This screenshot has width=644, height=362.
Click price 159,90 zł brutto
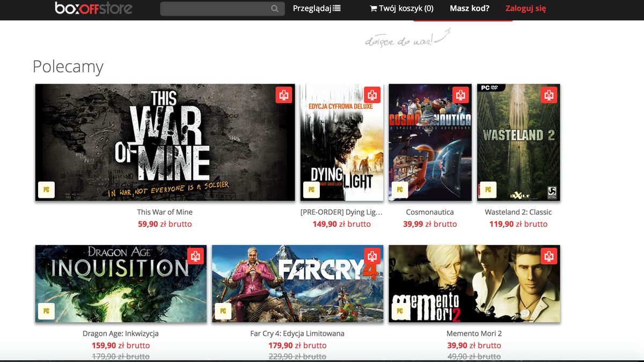pyautogui.click(x=121, y=345)
